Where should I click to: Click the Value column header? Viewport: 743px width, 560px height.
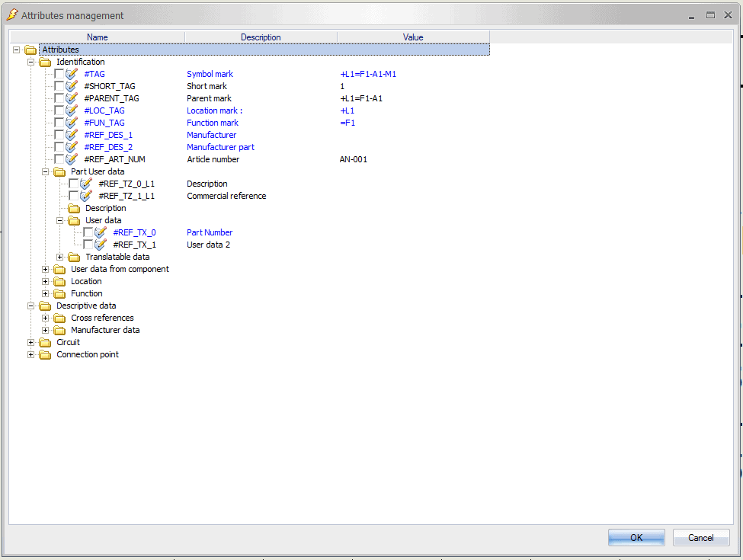[x=413, y=37]
